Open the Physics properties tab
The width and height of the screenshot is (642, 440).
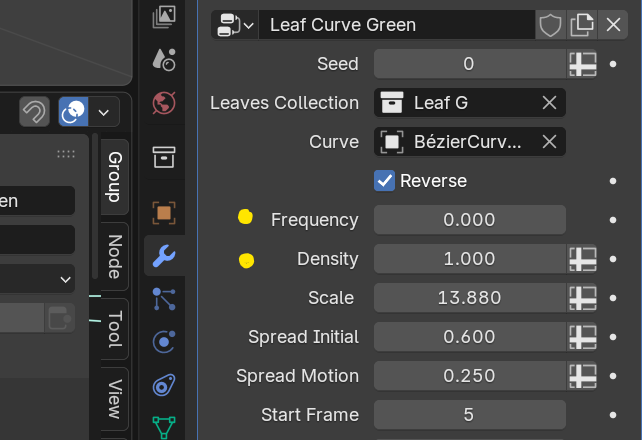164,341
